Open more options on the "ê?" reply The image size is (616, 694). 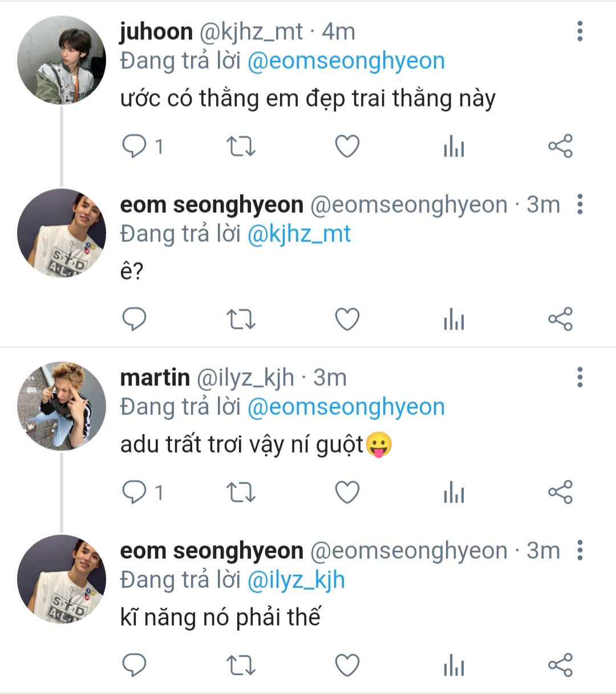click(x=579, y=204)
